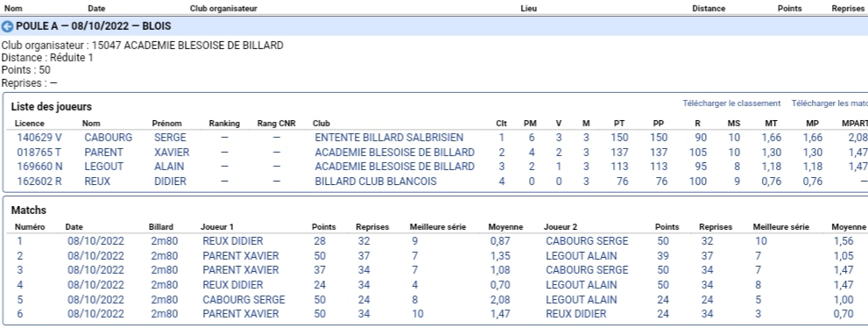
Task: Click the Lieu column header
Action: pos(529,8)
